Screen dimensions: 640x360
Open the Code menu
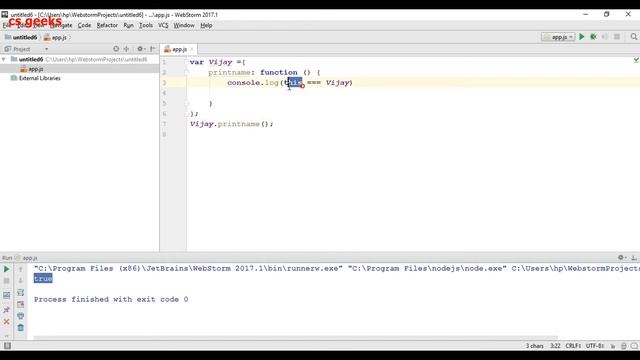coord(84,25)
